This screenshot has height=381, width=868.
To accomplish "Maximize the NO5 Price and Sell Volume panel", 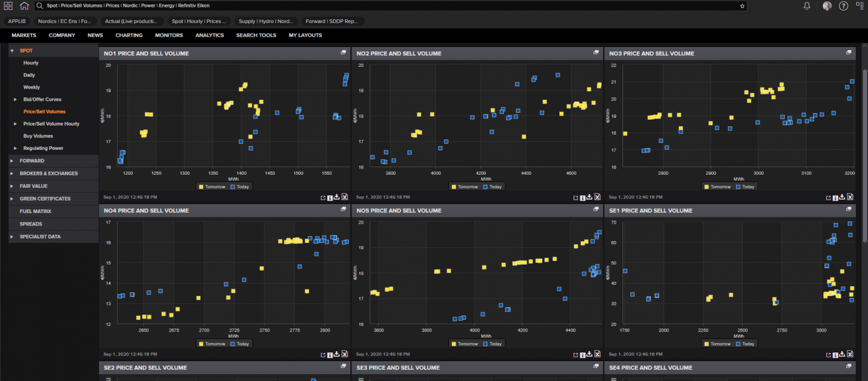I will tap(596, 210).
